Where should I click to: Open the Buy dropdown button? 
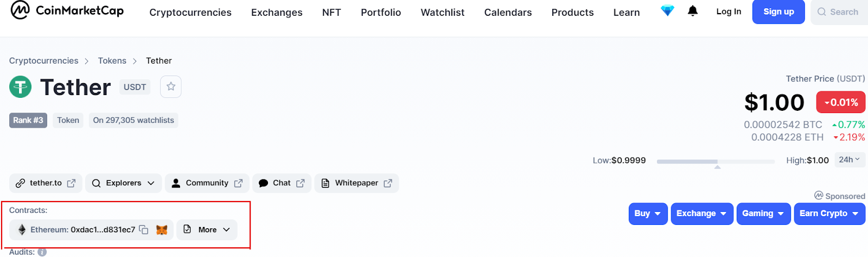click(x=648, y=214)
